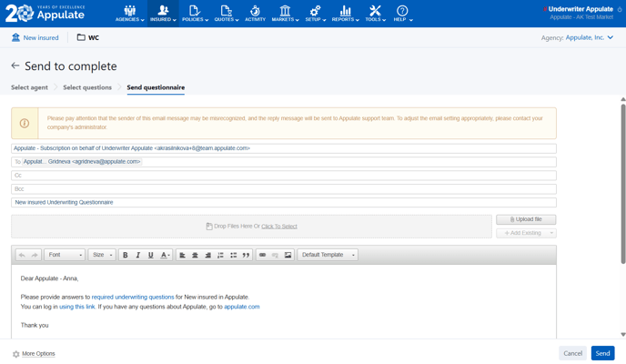Click the Drop Files Here area
The image size is (626, 364).
pos(251,227)
